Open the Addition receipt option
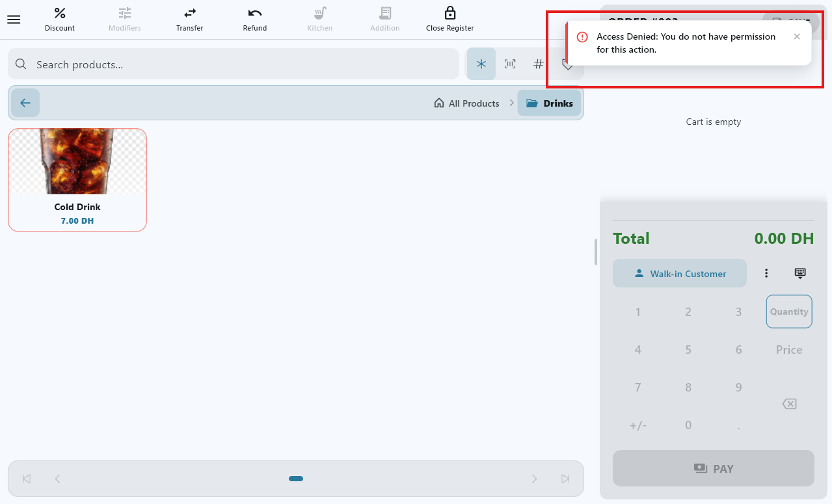The width and height of the screenshot is (832, 504). pos(385,20)
